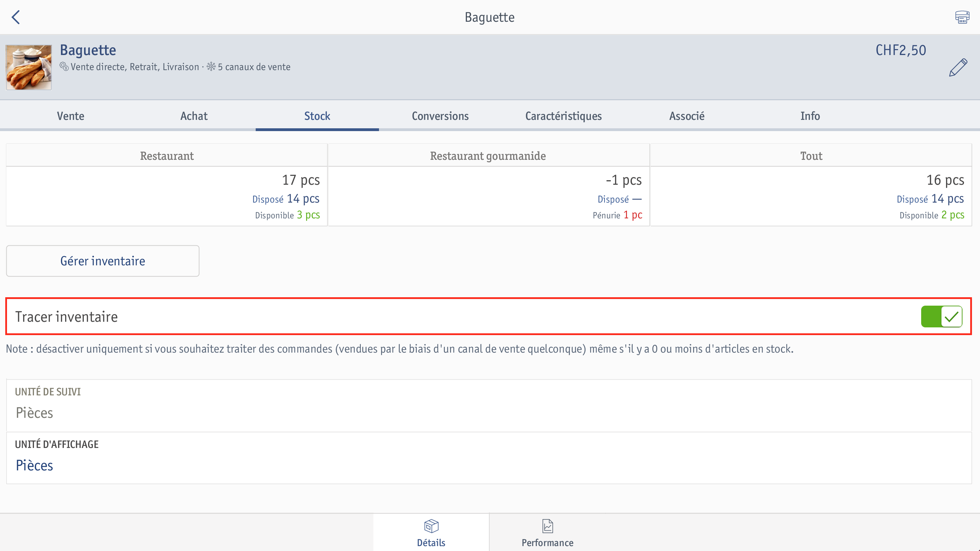Click the Tout stock column header
The image size is (980, 551).
[x=811, y=156]
